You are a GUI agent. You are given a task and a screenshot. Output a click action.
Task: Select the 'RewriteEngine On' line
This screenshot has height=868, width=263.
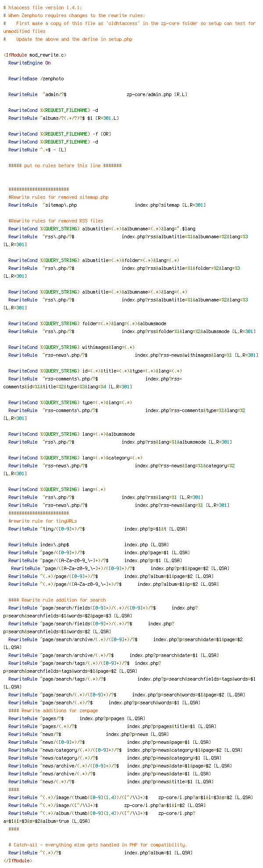click(29, 63)
